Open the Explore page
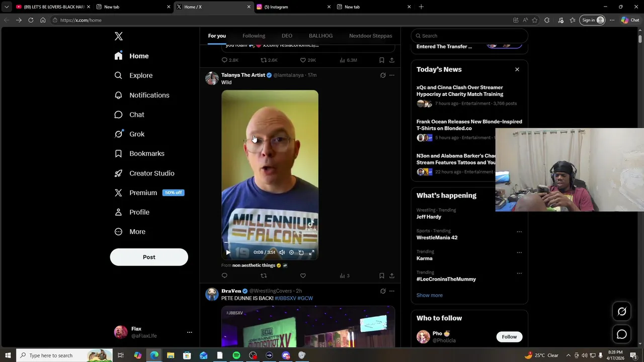This screenshot has width=644, height=362. pos(133,75)
